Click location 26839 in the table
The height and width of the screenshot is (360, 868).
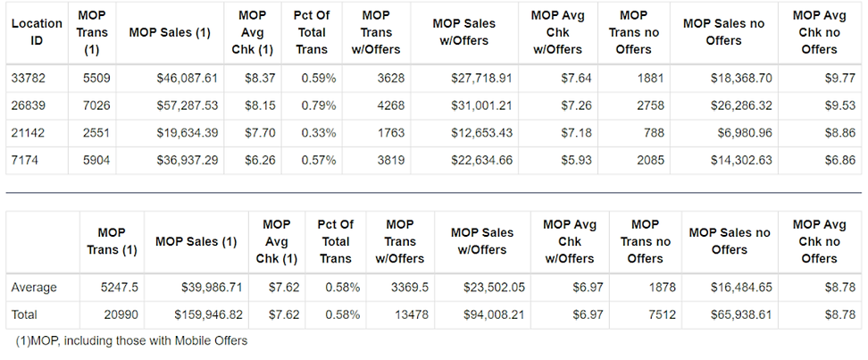29,106
